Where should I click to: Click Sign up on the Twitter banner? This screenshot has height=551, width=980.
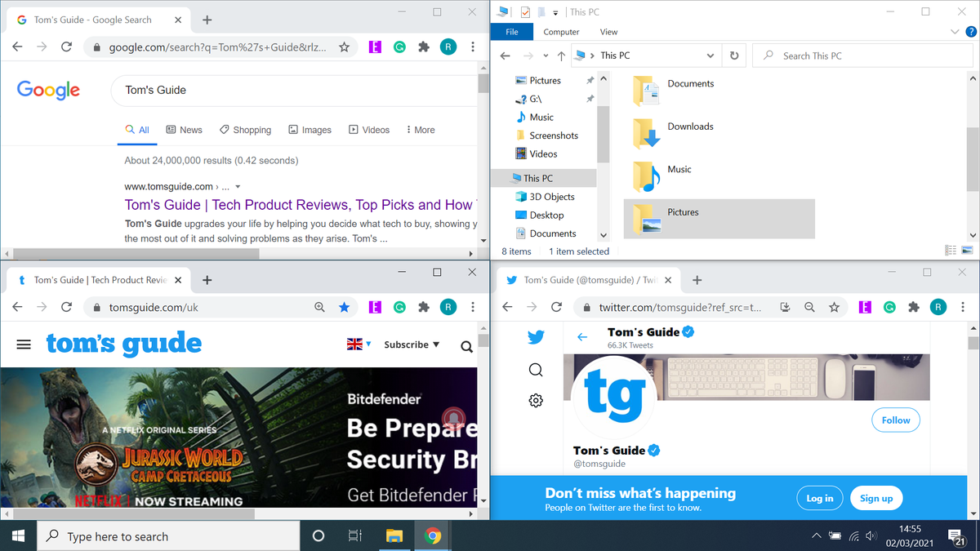(875, 498)
